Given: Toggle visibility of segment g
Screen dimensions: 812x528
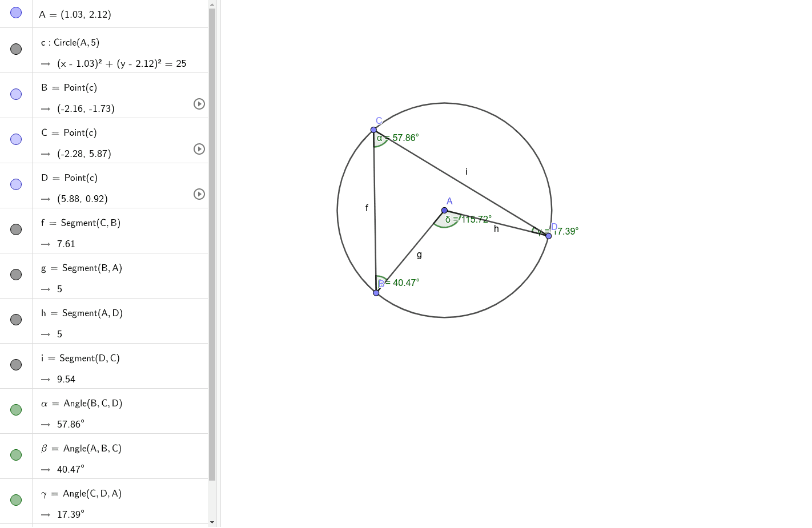Looking at the screenshot, I should click(16, 275).
